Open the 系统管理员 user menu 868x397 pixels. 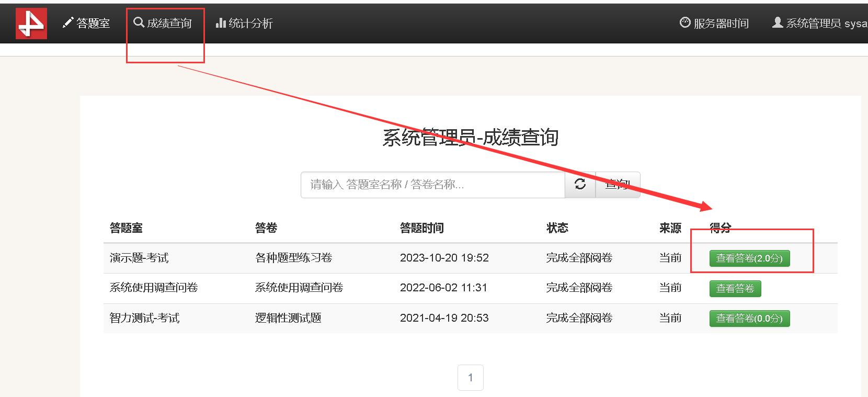[x=820, y=23]
